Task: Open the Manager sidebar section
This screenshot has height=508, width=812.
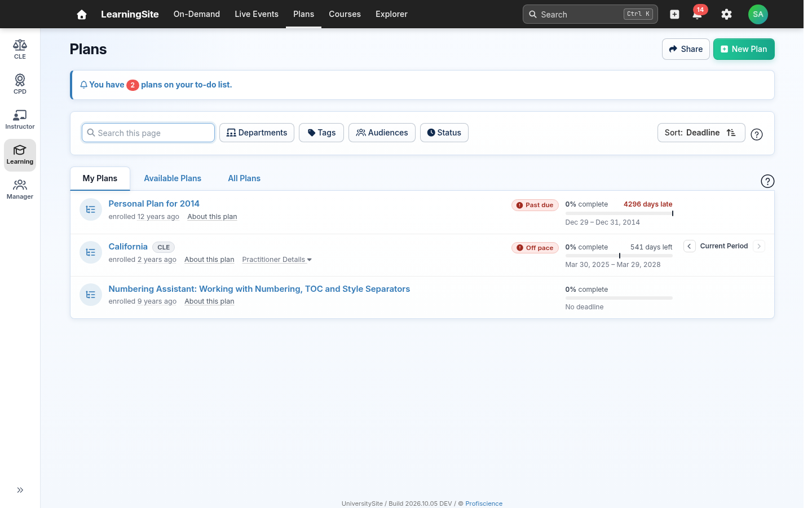Action: (20, 189)
